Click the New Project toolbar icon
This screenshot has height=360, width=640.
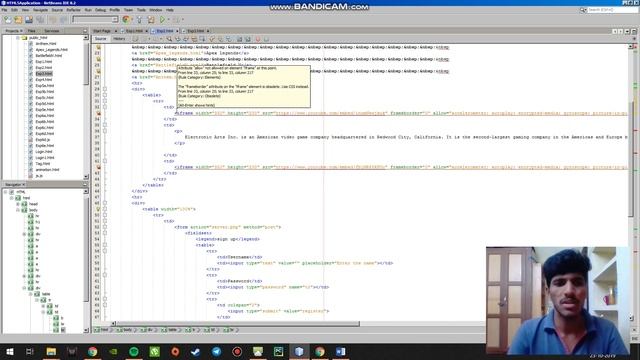click(18, 19)
